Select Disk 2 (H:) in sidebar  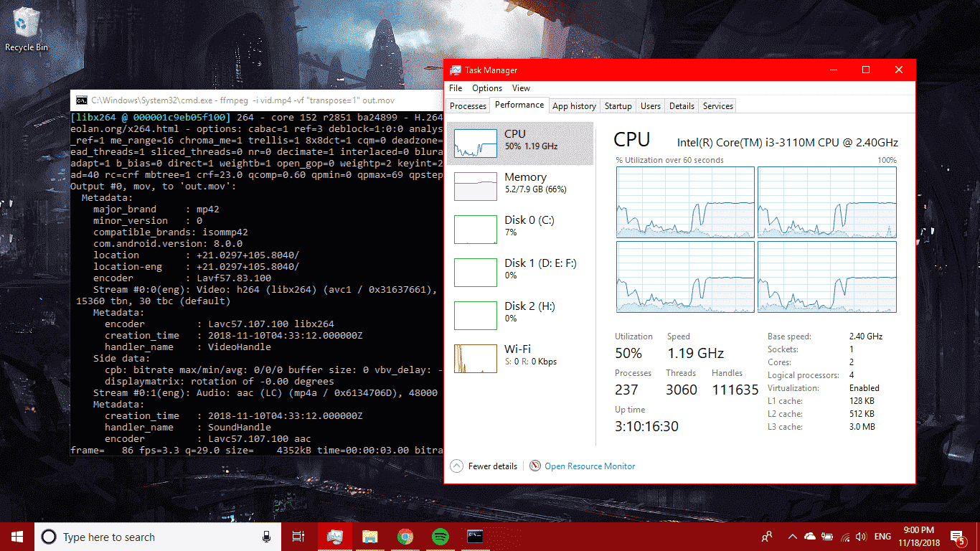coord(520,316)
